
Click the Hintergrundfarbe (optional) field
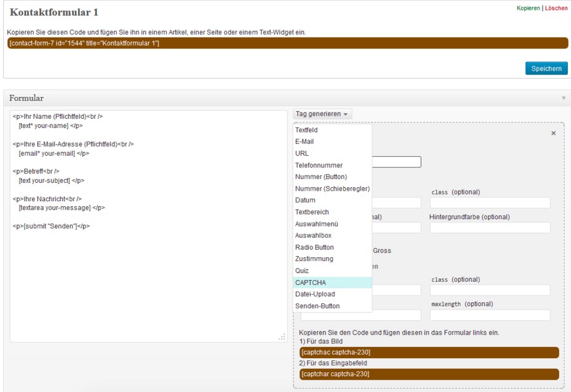tap(490, 228)
